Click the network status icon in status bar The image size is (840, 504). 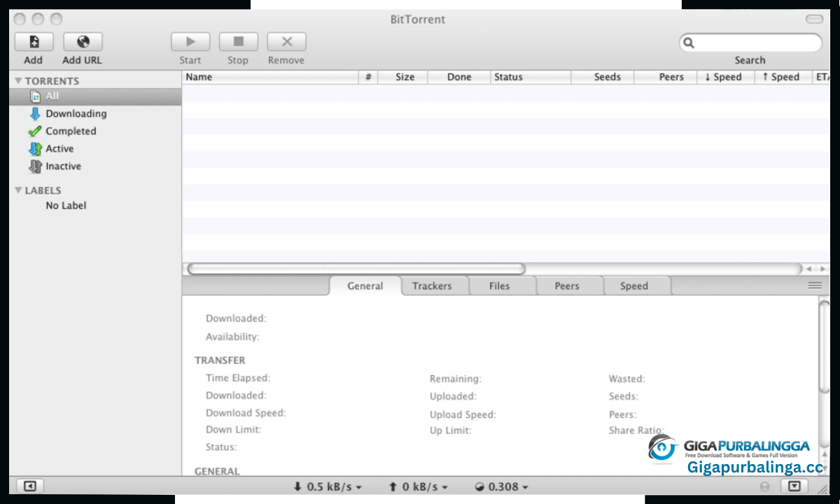pyautogui.click(x=764, y=486)
